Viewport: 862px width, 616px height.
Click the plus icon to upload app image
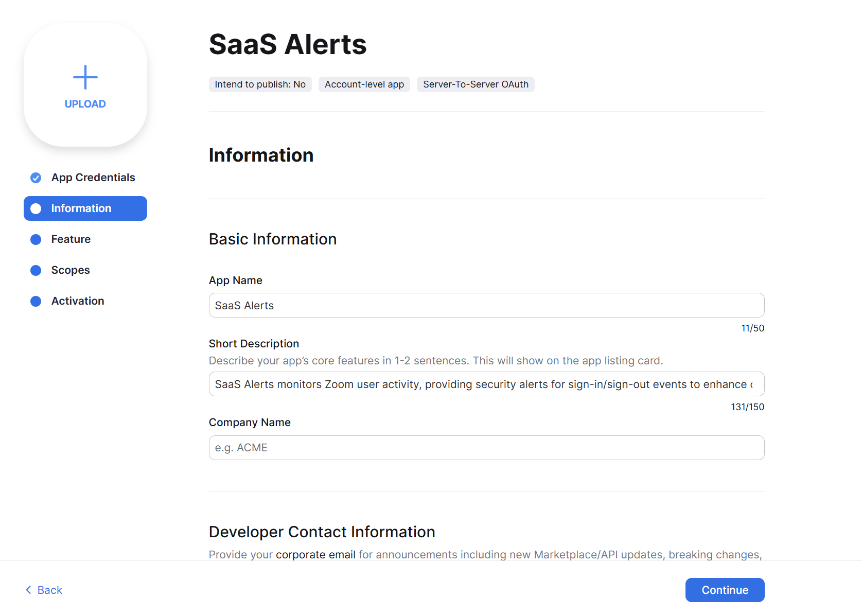[x=85, y=77]
